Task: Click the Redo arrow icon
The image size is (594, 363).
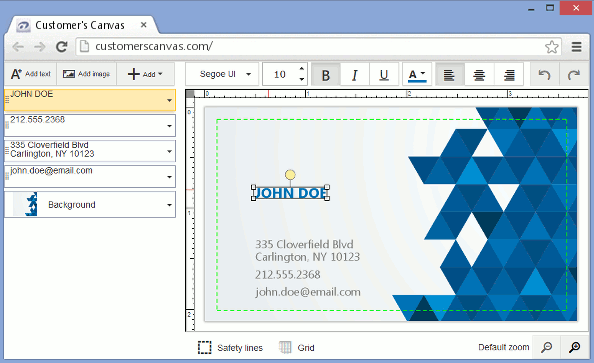Action: 574,75
